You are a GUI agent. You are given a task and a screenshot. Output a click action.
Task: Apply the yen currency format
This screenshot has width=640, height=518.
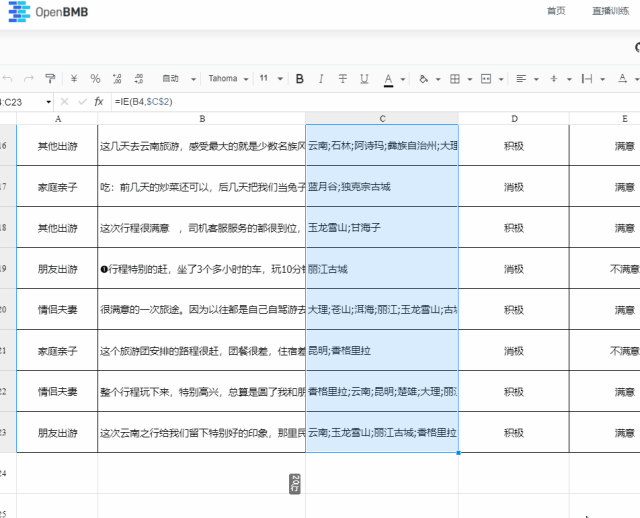(x=74, y=79)
